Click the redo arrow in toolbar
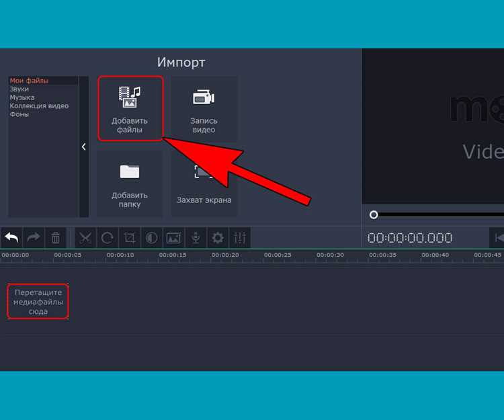This screenshot has height=420, width=504. coord(34,238)
